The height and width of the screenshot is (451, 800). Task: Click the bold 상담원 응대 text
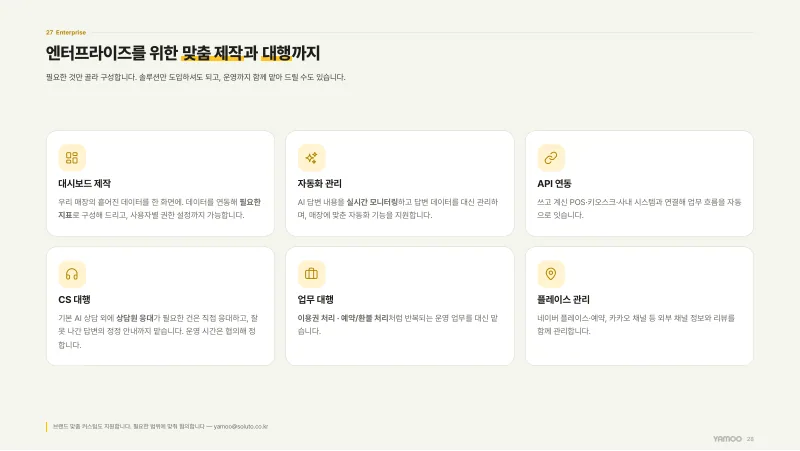[x=135, y=318]
